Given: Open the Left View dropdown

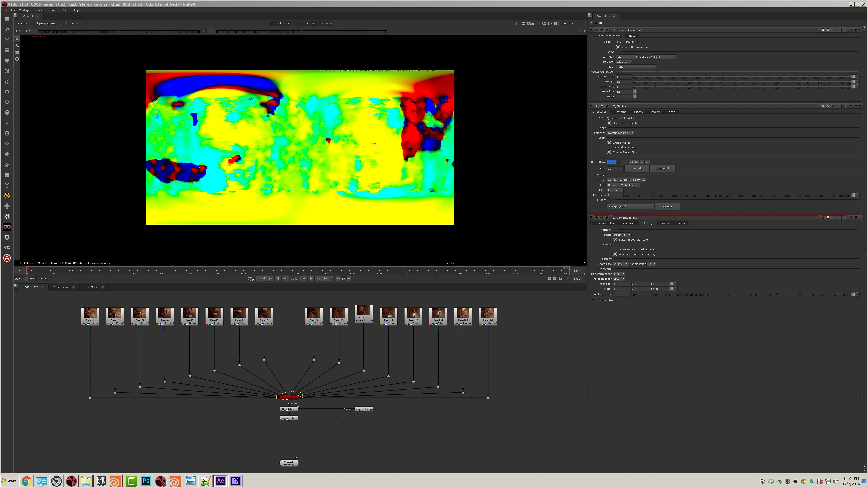Looking at the screenshot, I should coord(627,56).
